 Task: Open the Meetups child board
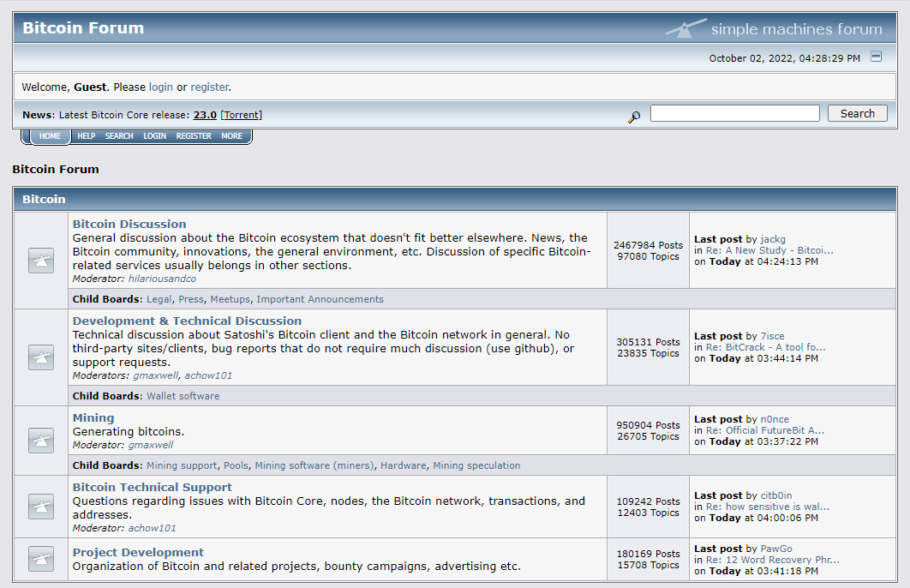click(x=230, y=300)
